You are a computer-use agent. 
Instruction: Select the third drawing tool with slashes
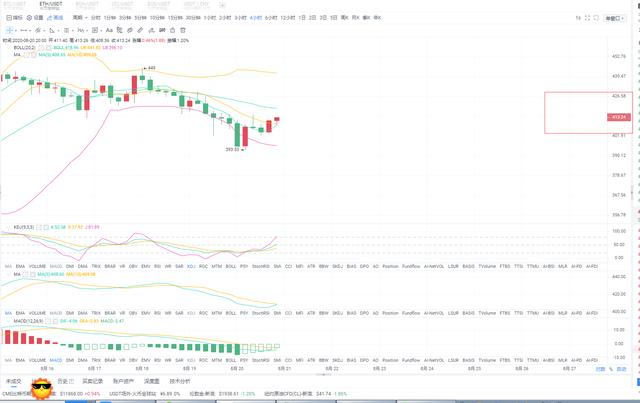tap(37, 30)
